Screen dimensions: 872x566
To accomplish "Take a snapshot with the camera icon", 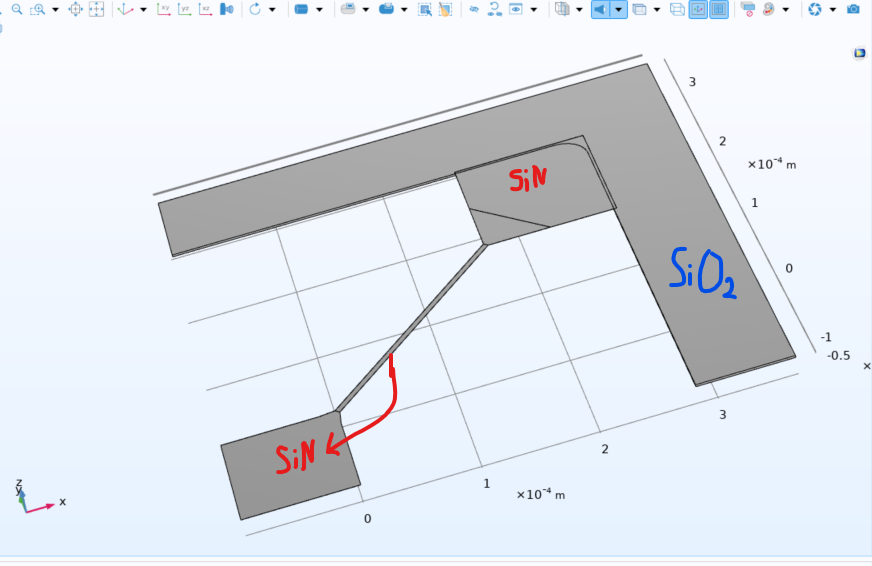I will click(853, 9).
